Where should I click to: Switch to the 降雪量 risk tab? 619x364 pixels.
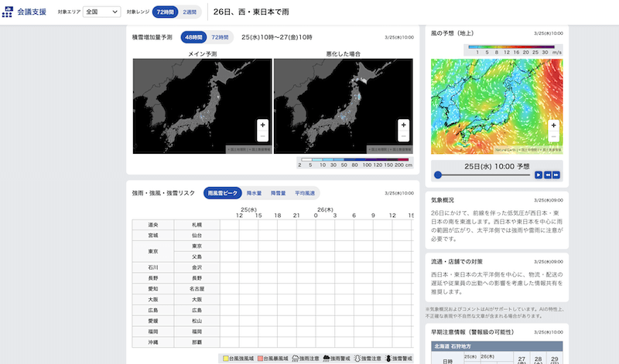(x=279, y=193)
